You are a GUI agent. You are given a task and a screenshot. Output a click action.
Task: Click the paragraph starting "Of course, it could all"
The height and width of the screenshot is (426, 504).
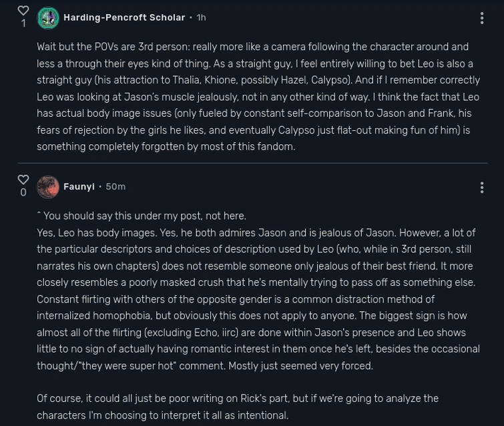tap(238, 399)
